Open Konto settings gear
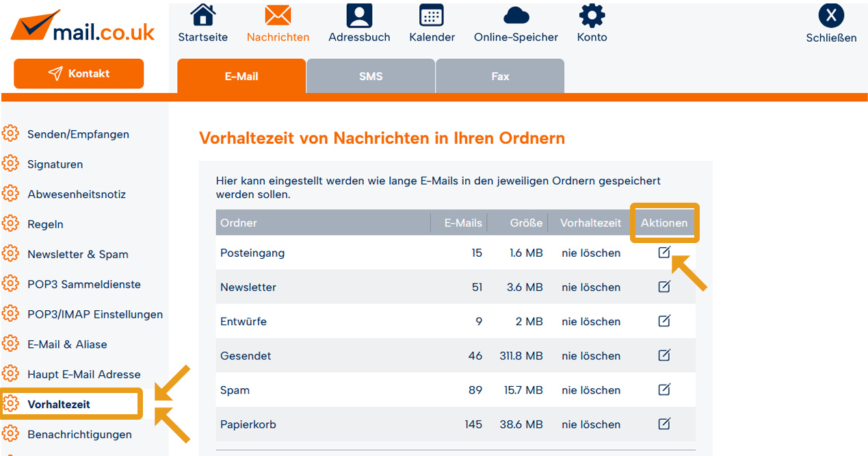 pos(592,16)
